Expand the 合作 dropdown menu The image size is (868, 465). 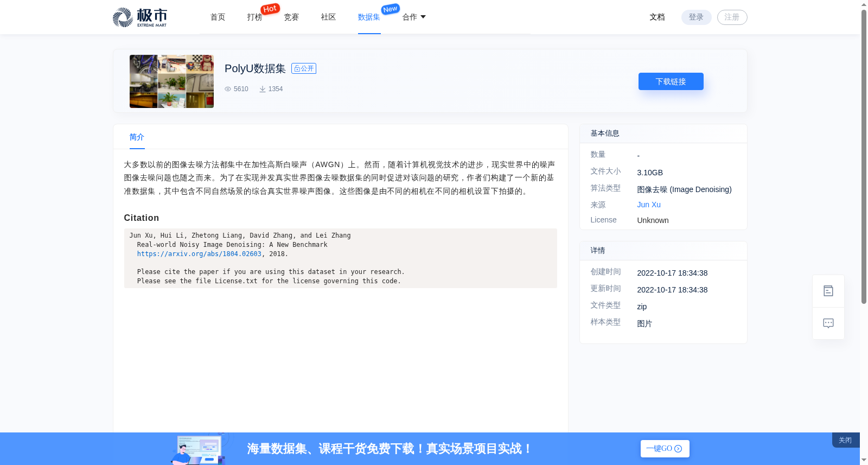coord(414,17)
